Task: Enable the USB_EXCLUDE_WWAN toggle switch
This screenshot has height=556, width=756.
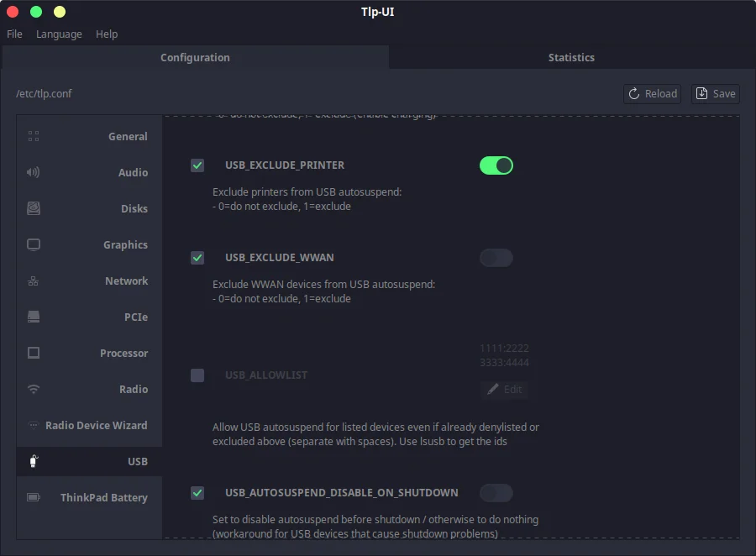Action: click(496, 258)
